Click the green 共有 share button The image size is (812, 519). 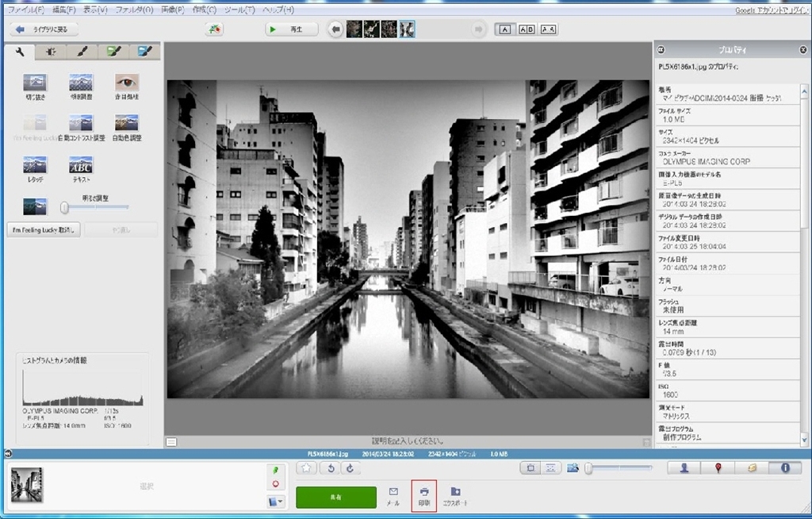coord(336,498)
